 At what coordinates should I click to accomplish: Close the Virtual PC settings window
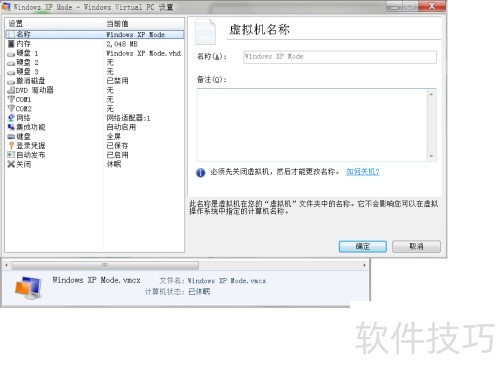pyautogui.click(x=432, y=6)
